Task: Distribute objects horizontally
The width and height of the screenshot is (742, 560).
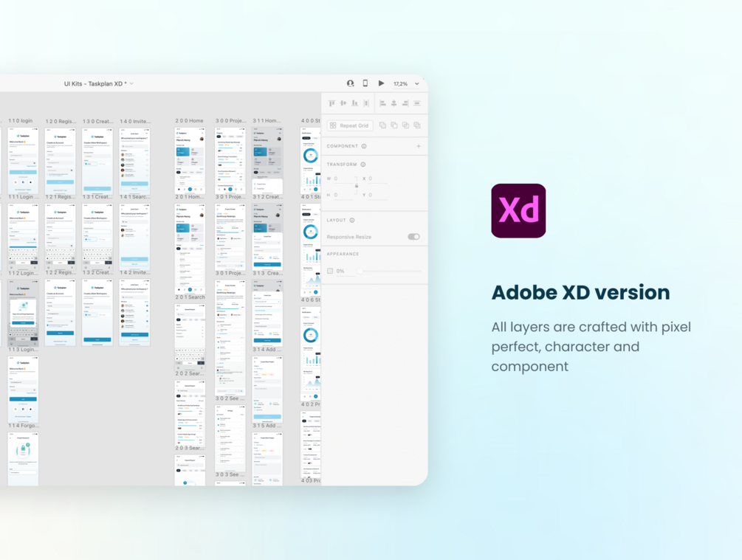Action: (366, 103)
